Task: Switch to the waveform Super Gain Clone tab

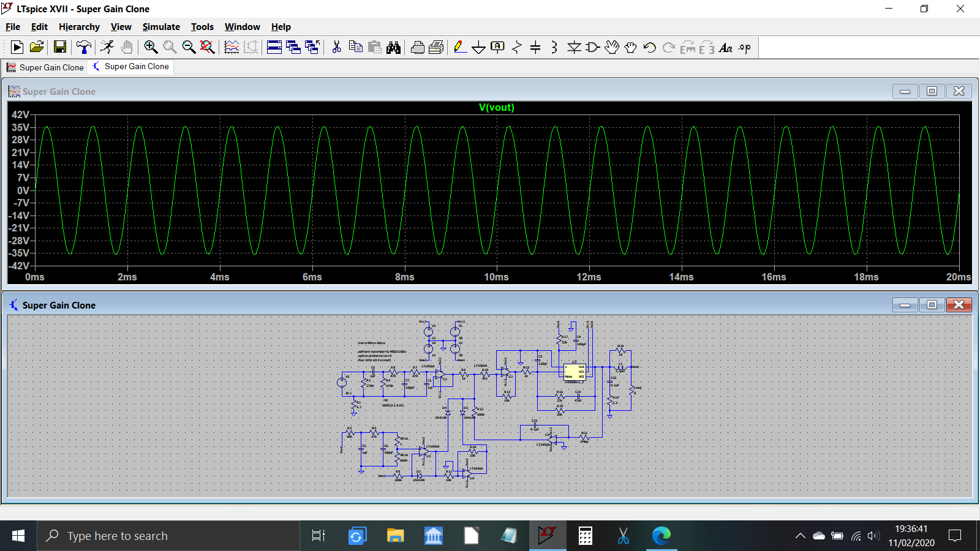Action: pyautogui.click(x=45, y=67)
